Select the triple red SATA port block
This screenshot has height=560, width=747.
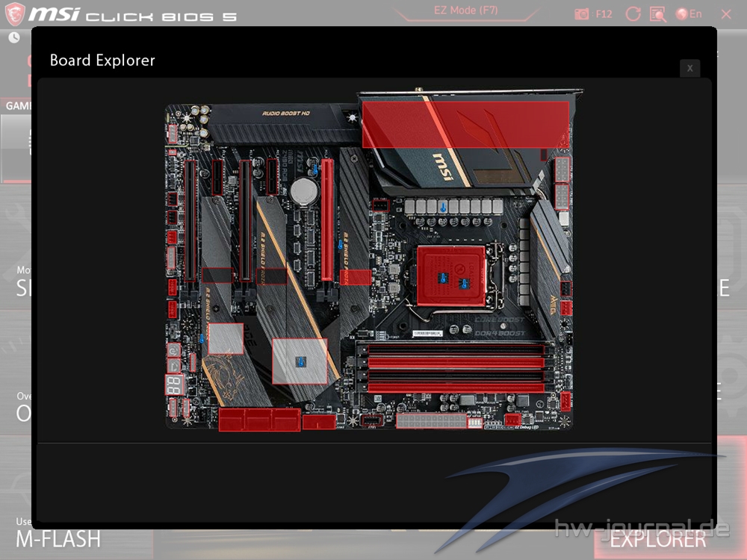(x=260, y=420)
